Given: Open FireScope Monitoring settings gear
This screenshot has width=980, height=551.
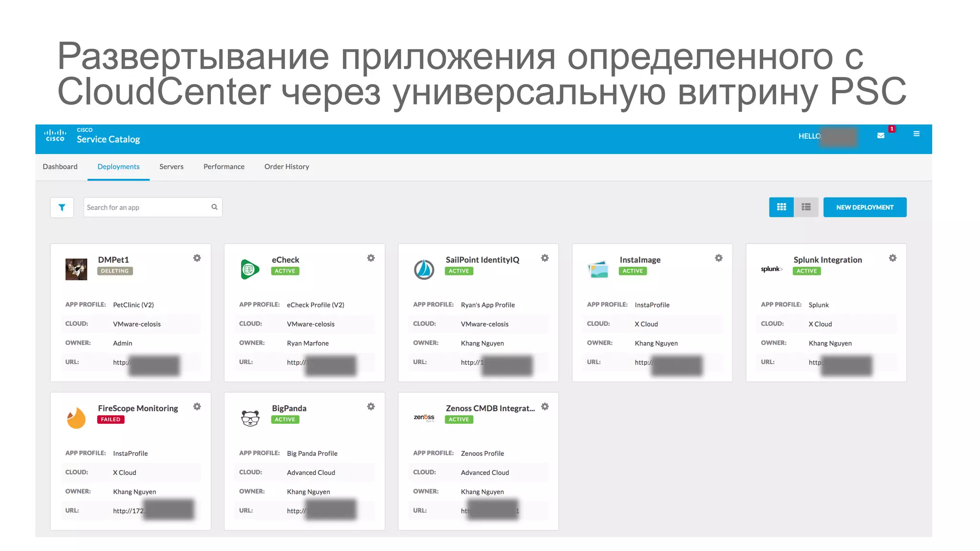Looking at the screenshot, I should (x=197, y=407).
